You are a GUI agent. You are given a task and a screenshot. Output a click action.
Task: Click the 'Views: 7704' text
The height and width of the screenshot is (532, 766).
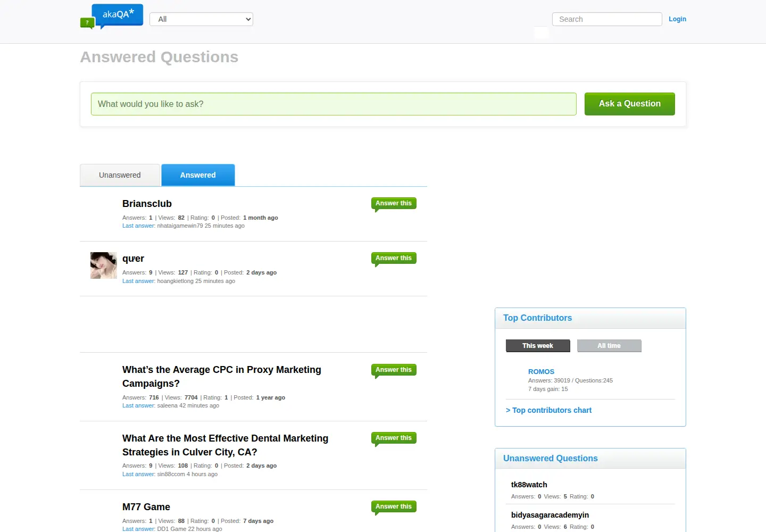pos(181,397)
